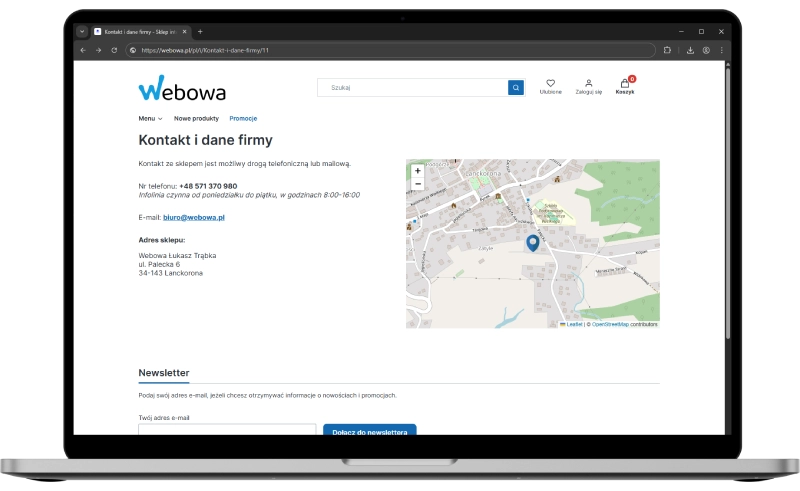
Task: Open the Koszyk shopping cart
Action: point(625,84)
